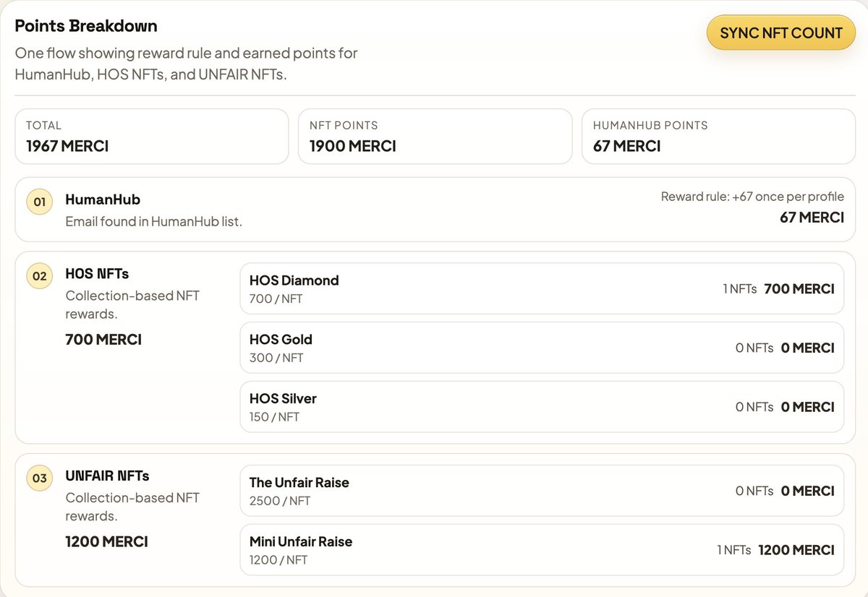This screenshot has width=868, height=597.
Task: Click the NFT POINTS 1900 MERCI card
Action: (x=435, y=137)
